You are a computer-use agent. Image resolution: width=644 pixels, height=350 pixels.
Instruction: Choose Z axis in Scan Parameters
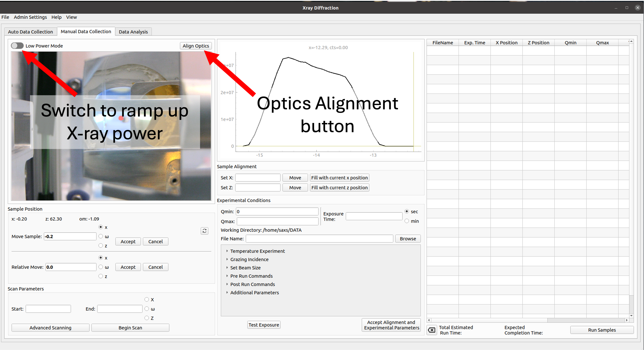[x=147, y=318]
